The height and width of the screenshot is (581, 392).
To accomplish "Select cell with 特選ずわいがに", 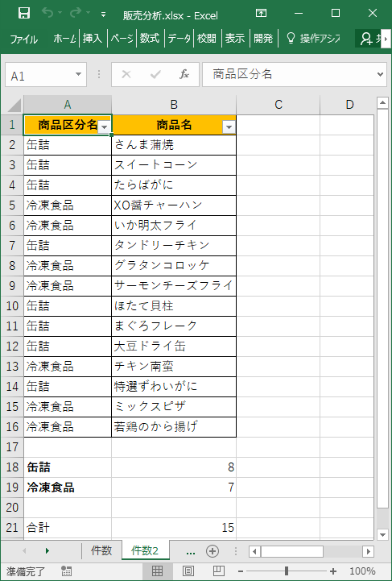I will point(174,387).
